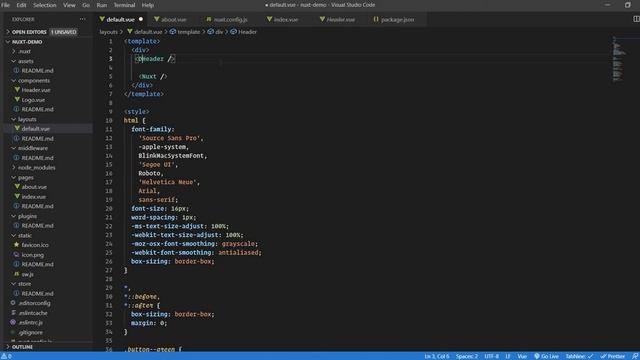Image resolution: width=640 pixels, height=360 pixels.
Task: Open Explorer more actions ellipsis
Action: coord(83,19)
